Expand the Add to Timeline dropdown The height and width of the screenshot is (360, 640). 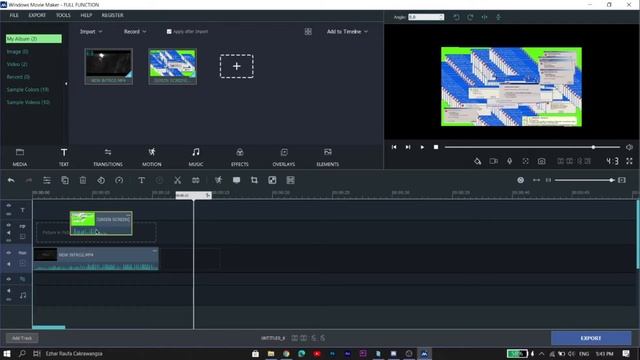(x=347, y=31)
